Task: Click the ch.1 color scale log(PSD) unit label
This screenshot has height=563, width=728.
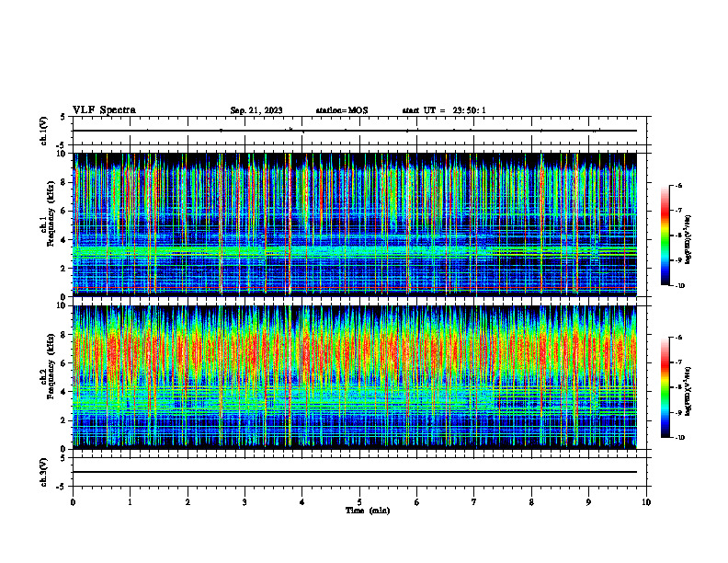Action: 688,239
